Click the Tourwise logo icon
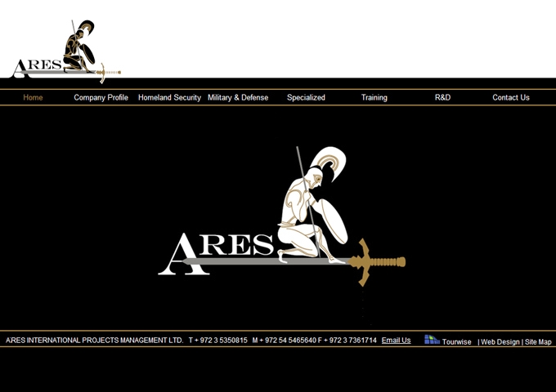Viewport: 556px width, 392px height. pyautogui.click(x=432, y=340)
